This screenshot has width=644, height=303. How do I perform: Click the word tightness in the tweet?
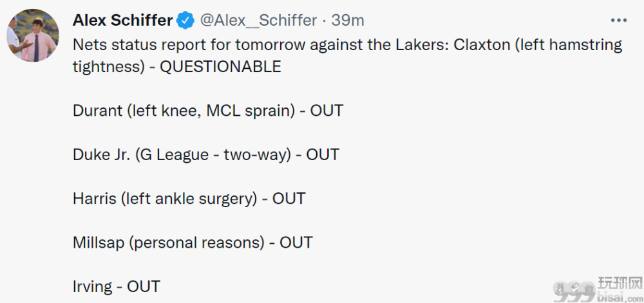pos(109,66)
